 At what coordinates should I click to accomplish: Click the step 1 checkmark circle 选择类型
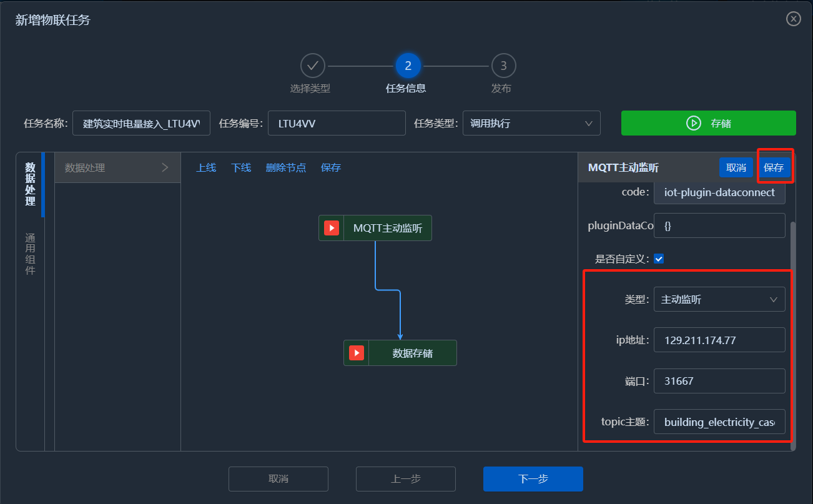[x=313, y=66]
